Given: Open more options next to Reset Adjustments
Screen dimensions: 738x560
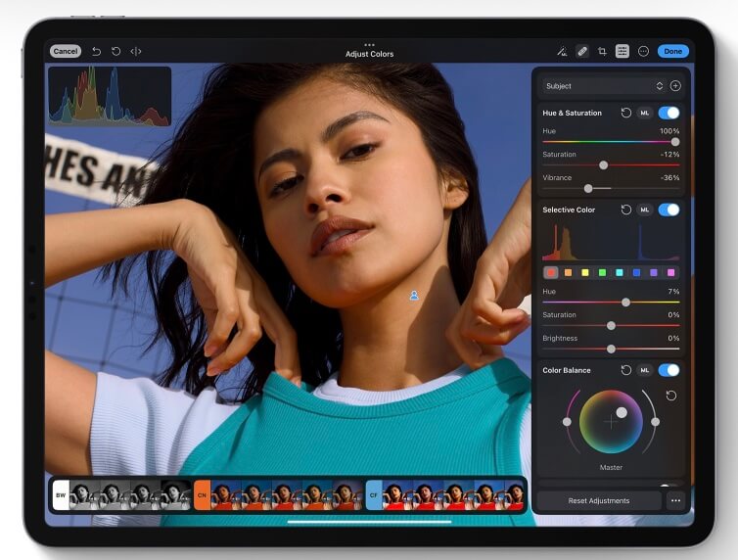Looking at the screenshot, I should coord(675,500).
